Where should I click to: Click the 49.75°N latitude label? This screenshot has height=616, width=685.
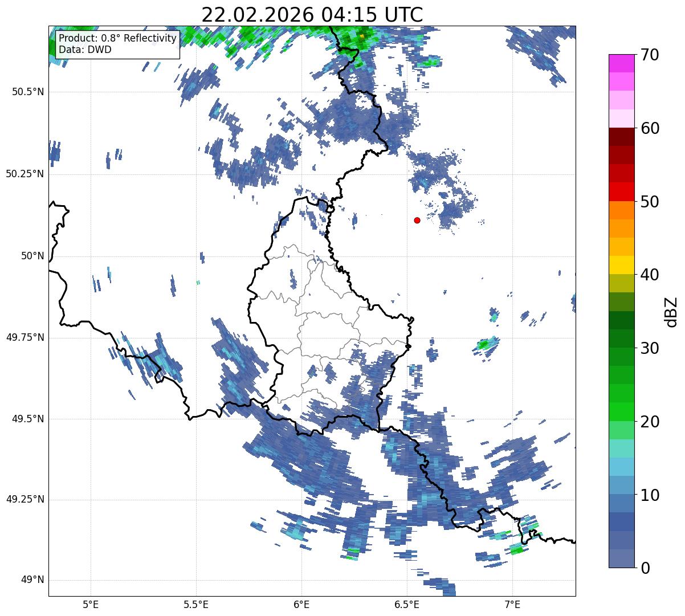pyautogui.click(x=25, y=337)
